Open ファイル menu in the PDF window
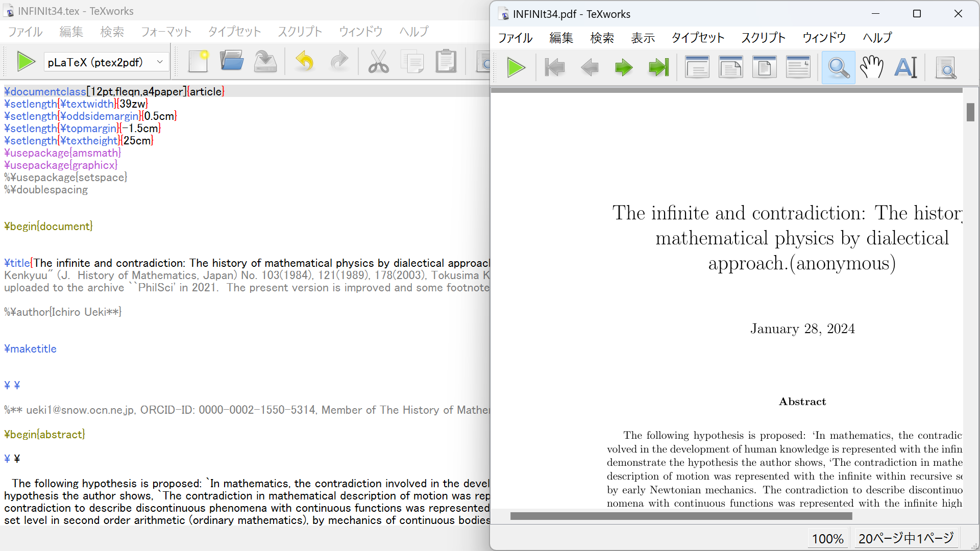Screen dimensions: 980x551 coord(516,38)
